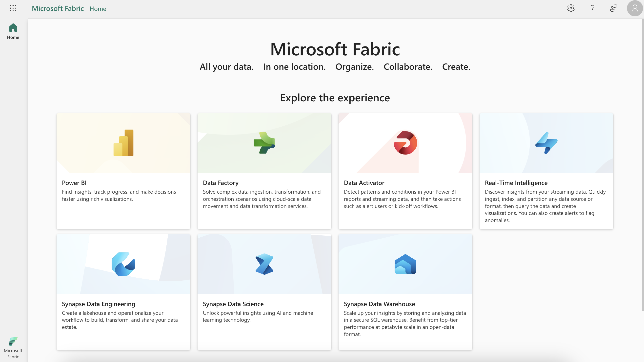Click the Power BI description text
The width and height of the screenshot is (644, 362).
(x=119, y=195)
